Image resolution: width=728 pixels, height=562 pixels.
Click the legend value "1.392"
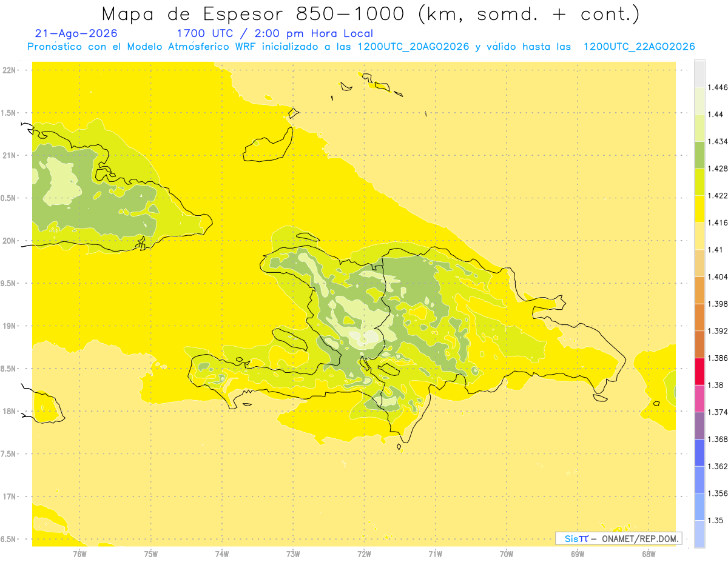point(718,331)
